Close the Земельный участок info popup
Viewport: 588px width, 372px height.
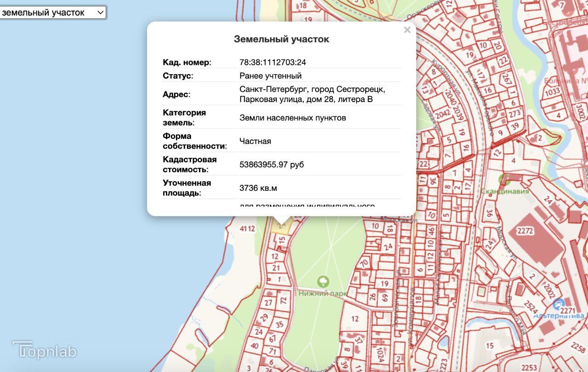point(407,30)
